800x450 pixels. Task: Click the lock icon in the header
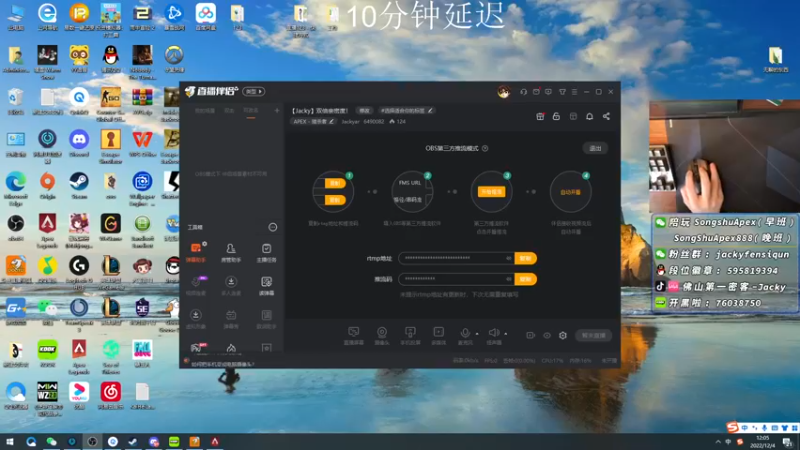point(556,116)
